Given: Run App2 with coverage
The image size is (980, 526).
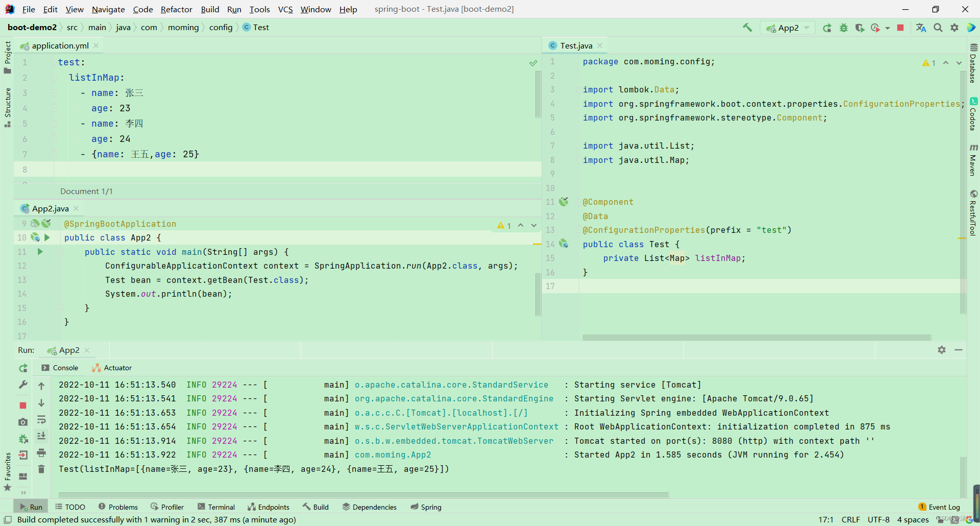Looking at the screenshot, I should pos(860,28).
